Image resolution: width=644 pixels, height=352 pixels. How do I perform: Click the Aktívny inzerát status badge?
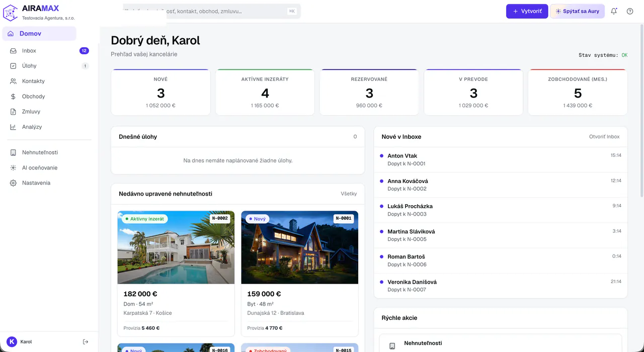click(144, 219)
